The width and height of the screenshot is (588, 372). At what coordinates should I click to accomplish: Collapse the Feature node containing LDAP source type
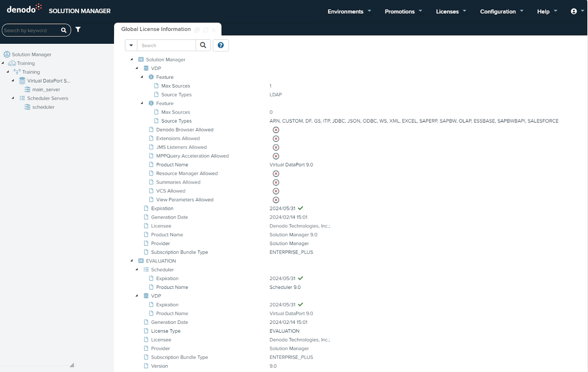pyautogui.click(x=142, y=77)
